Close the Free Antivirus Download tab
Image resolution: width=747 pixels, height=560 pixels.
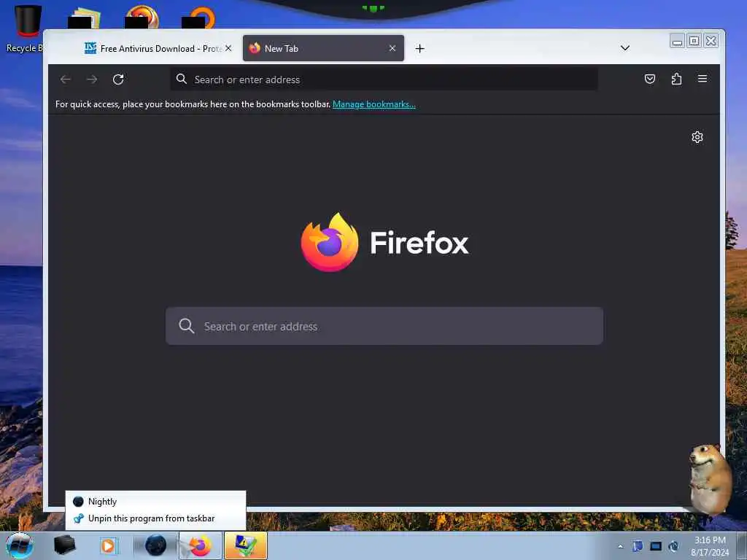[x=228, y=48]
